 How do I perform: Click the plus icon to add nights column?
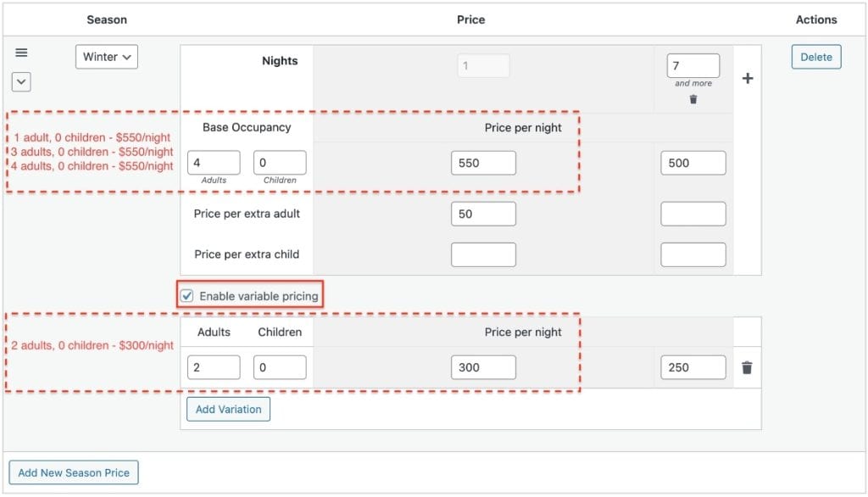tap(748, 79)
